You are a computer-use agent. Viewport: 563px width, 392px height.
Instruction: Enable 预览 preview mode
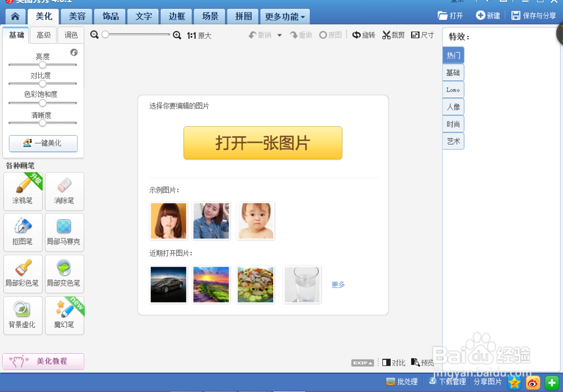pyautogui.click(x=422, y=363)
